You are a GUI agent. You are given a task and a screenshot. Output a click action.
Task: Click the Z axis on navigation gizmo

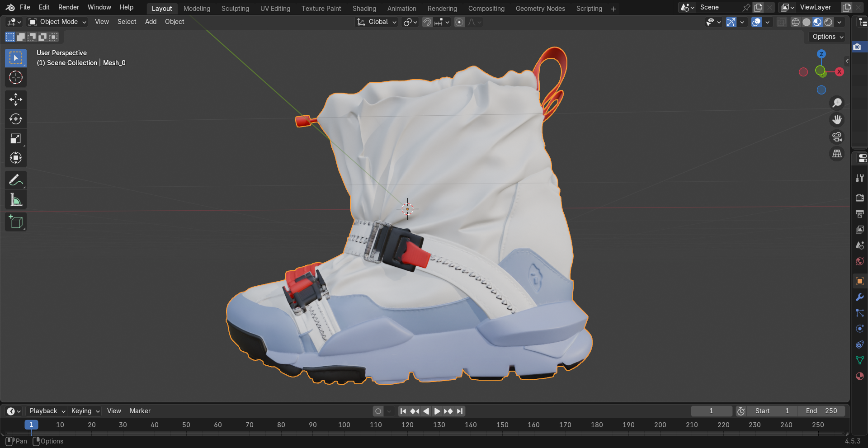[821, 53]
